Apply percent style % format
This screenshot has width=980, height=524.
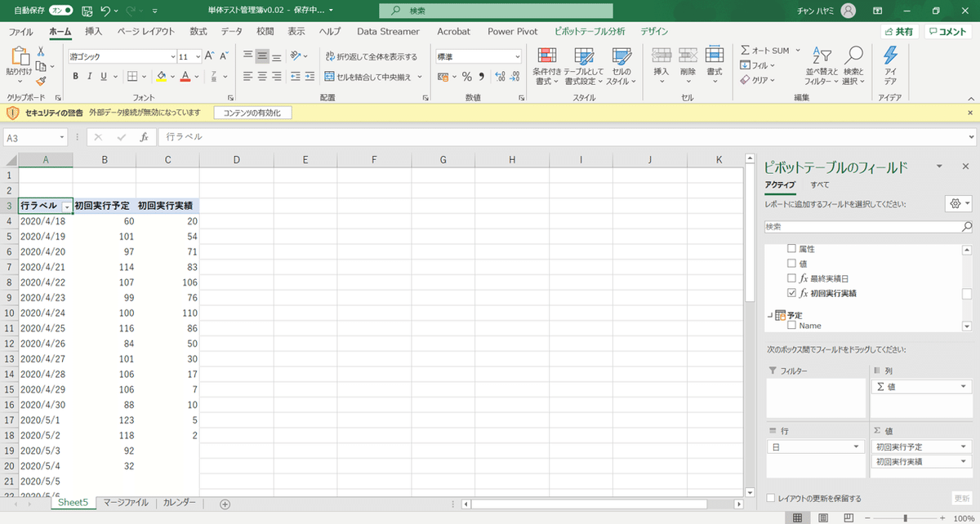(467, 77)
